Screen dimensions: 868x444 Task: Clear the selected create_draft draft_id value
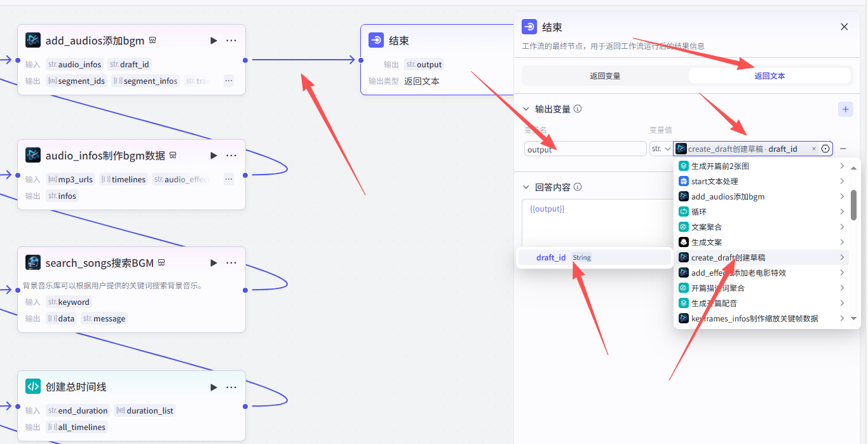(814, 149)
